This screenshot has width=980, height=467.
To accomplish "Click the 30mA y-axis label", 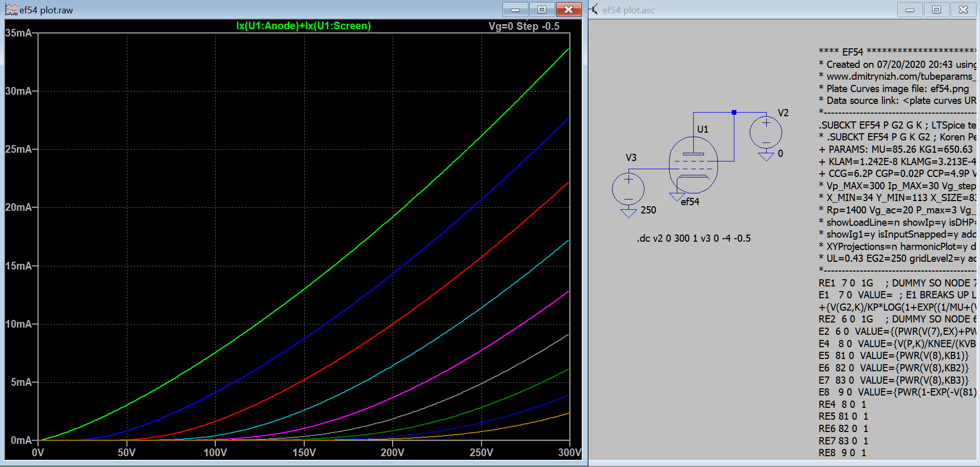I will [19, 91].
